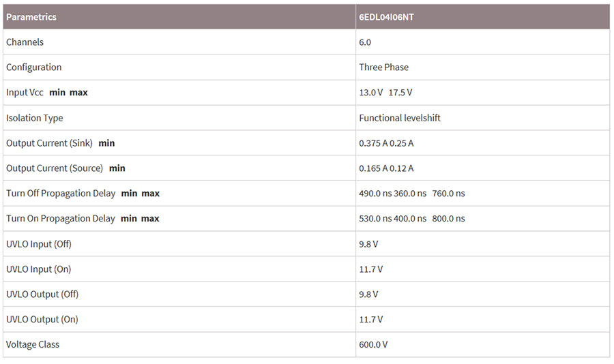The width and height of the screenshot is (614, 364).
Task: Click the "UVLO Input (Off)" row label
Action: (39, 244)
